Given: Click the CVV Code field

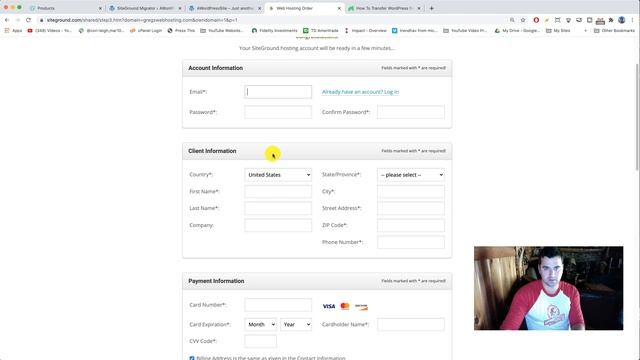Looking at the screenshot, I should point(260,341).
